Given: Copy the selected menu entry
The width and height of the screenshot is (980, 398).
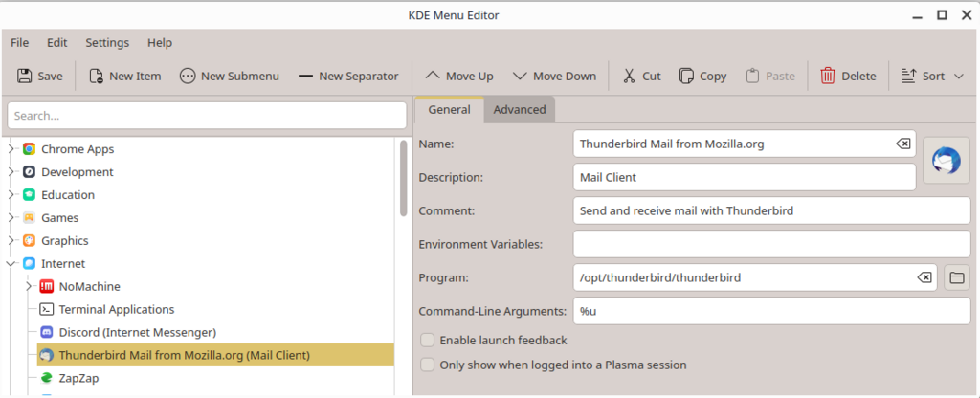Looking at the screenshot, I should pos(703,77).
